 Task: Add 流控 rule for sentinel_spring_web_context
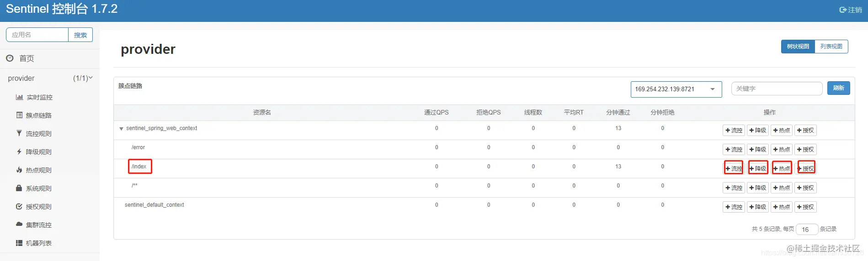click(734, 130)
